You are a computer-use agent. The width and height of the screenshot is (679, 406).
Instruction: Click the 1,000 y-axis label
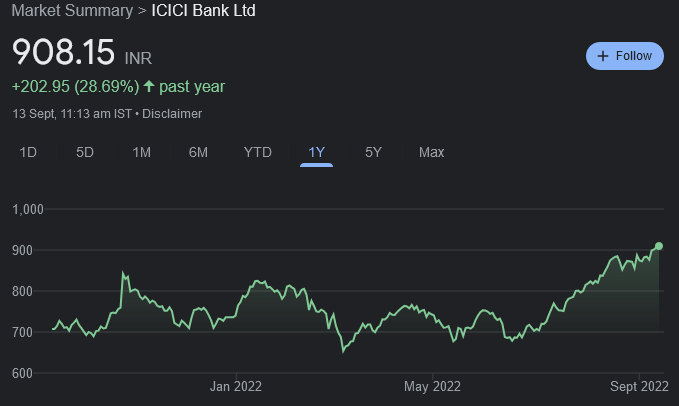[30, 209]
